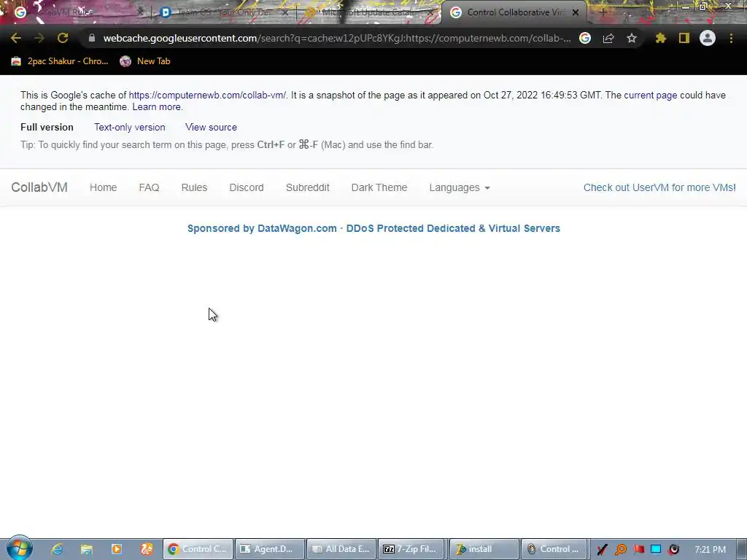Screen dimensions: 747x560
Task: Click the 7:21 PM taskbar clock
Action: pos(710,550)
